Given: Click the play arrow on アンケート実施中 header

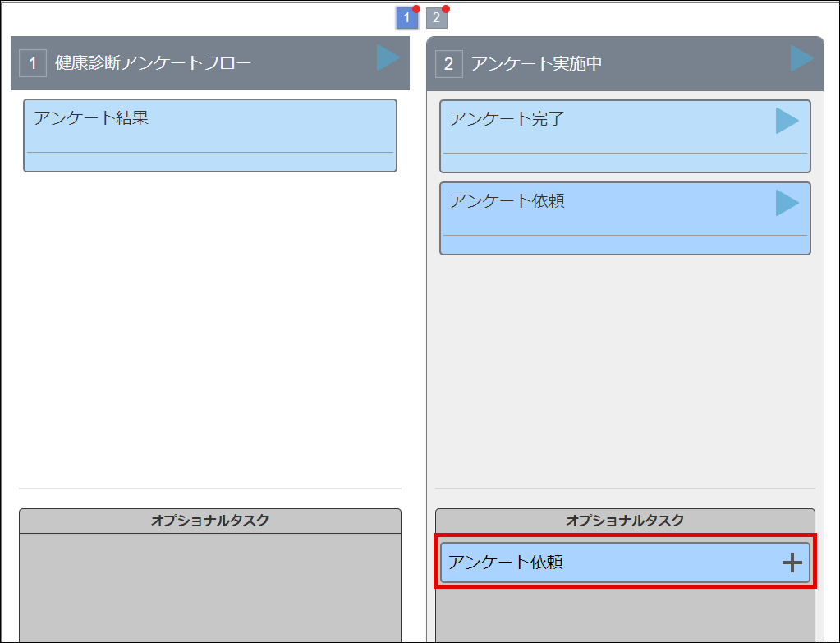Looking at the screenshot, I should click(800, 62).
